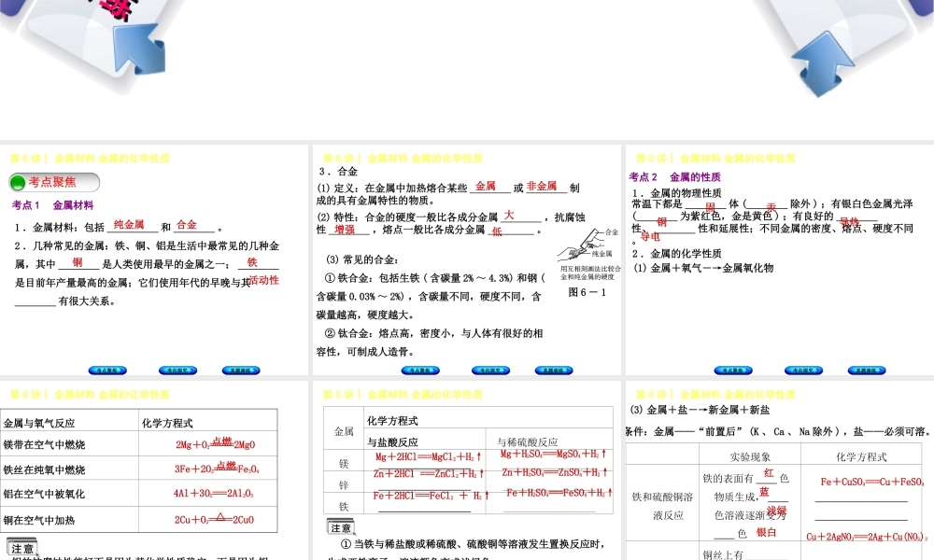Viewport: 934px width, 560px height.
Task: Click the middle blue pill button on the 合金 slide
Action: point(491,371)
